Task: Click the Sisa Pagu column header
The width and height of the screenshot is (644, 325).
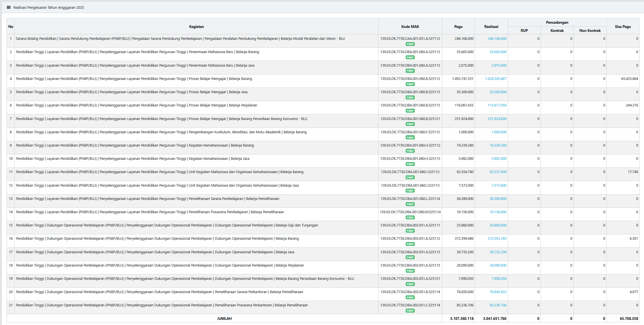Action: click(623, 27)
